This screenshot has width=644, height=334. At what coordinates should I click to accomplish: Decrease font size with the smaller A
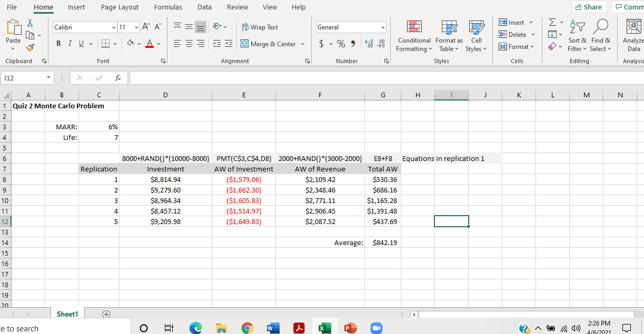(158, 27)
